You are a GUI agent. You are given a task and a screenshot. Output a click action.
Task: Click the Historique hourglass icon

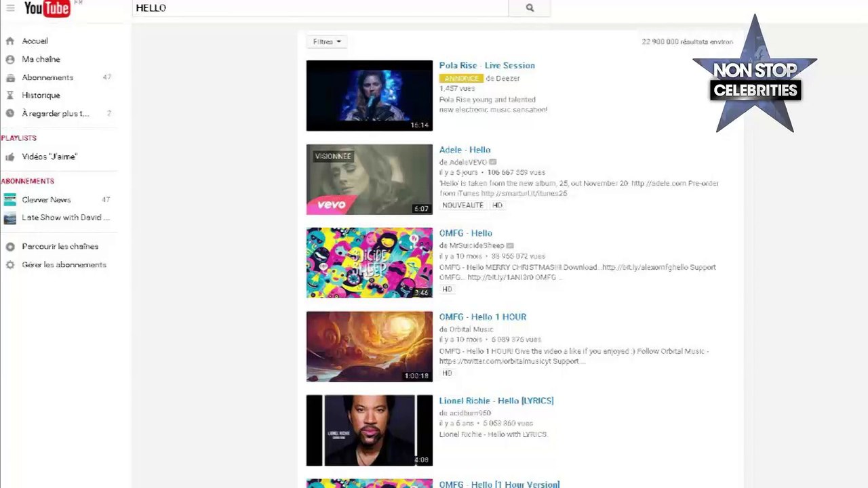pyautogui.click(x=10, y=96)
